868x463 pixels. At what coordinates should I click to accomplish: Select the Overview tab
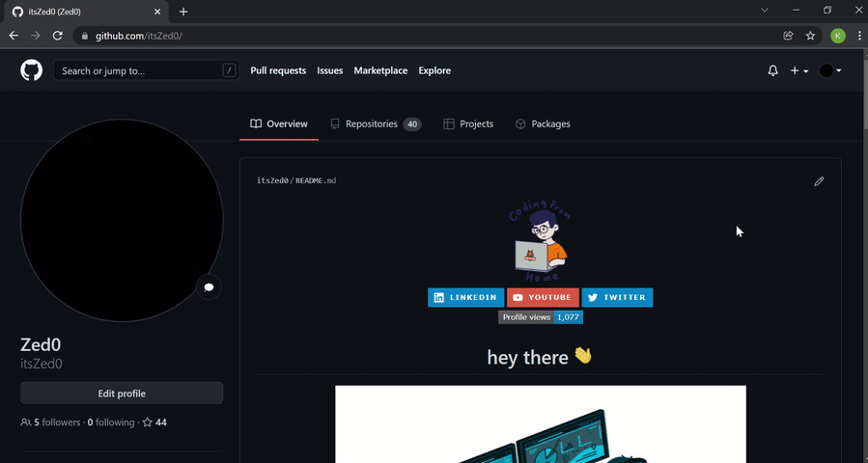[279, 123]
